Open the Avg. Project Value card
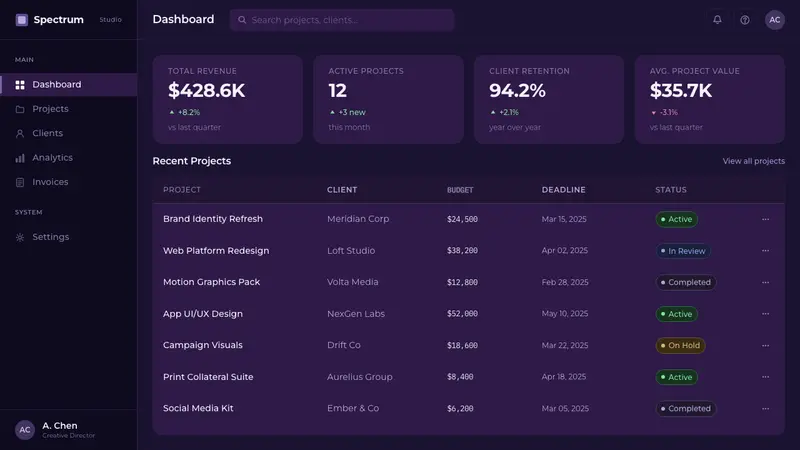Screen dimensions: 800x450 point(710,99)
